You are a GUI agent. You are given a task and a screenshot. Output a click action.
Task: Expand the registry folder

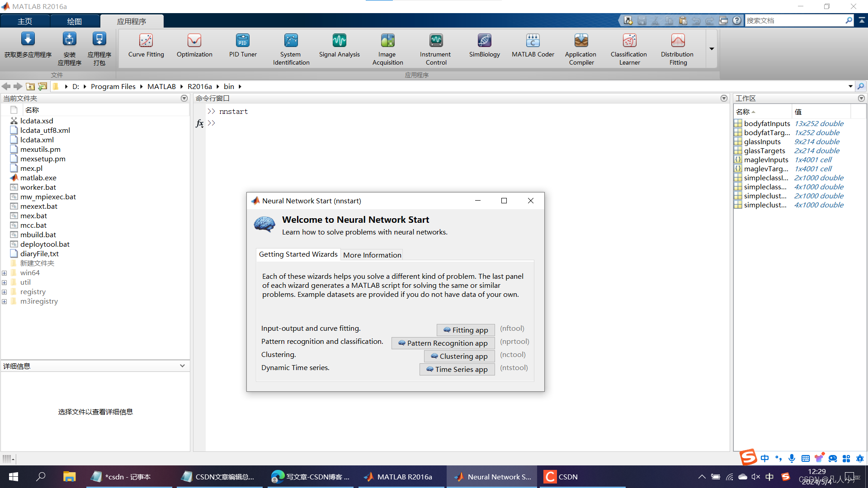(4, 292)
